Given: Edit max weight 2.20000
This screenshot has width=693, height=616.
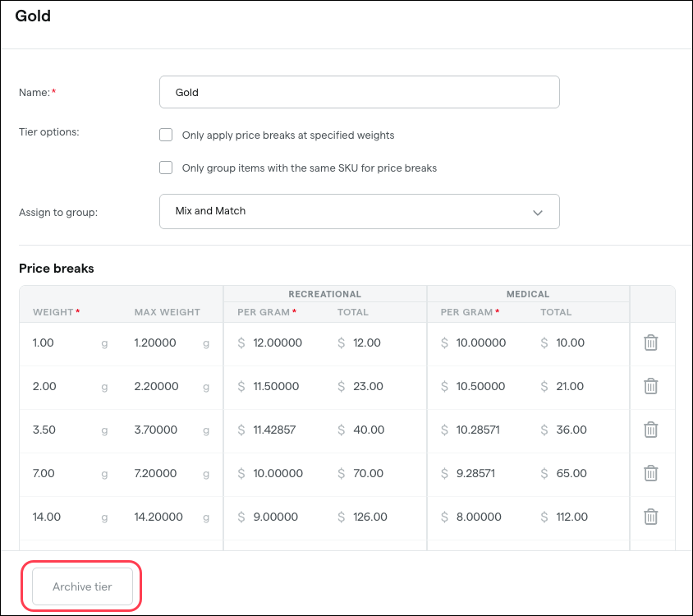Looking at the screenshot, I should click(157, 386).
